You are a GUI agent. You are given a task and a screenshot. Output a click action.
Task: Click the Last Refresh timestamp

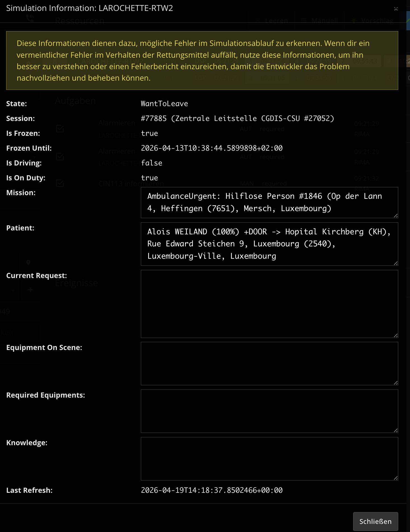pyautogui.click(x=212, y=490)
